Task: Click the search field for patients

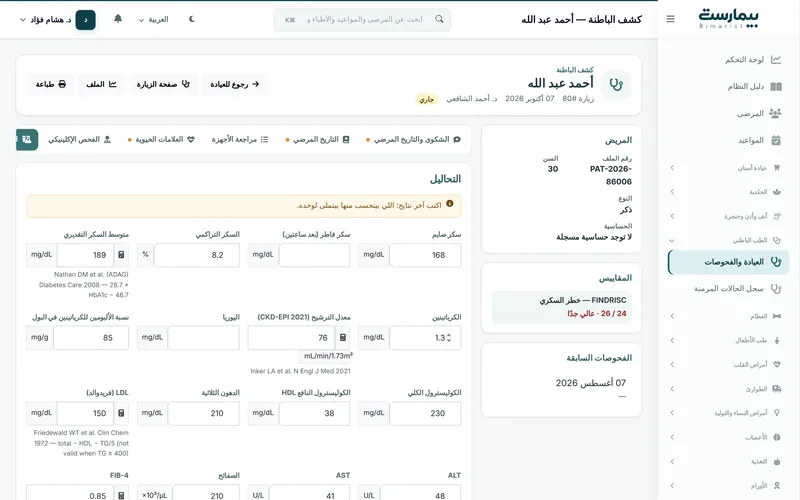Action: click(362, 19)
